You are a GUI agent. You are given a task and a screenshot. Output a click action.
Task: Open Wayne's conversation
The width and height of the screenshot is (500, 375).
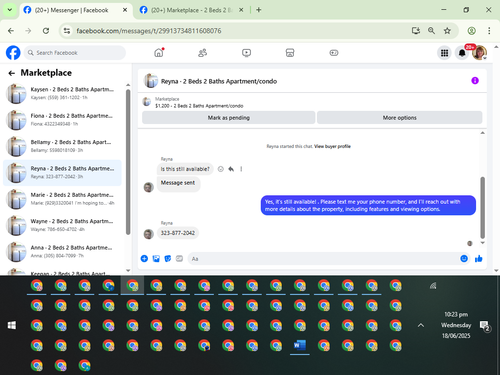coord(62,225)
